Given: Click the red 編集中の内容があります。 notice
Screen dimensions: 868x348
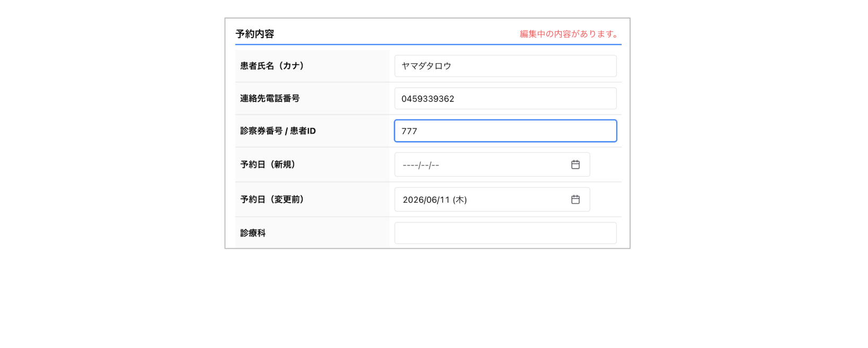Looking at the screenshot, I should click(x=570, y=34).
